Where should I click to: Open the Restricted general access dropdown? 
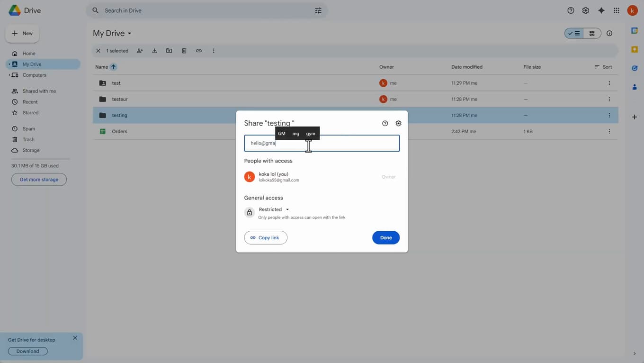click(274, 209)
